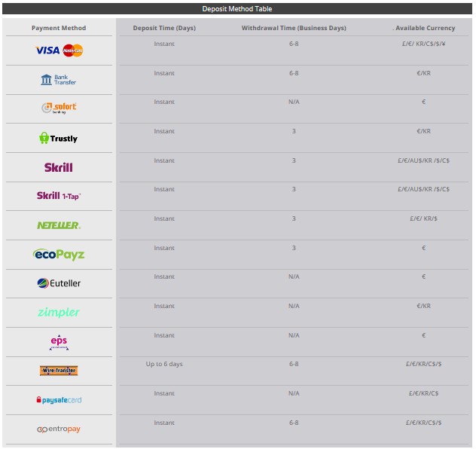
Task: Click Trustly row currency €/KR
Action: coord(424,131)
